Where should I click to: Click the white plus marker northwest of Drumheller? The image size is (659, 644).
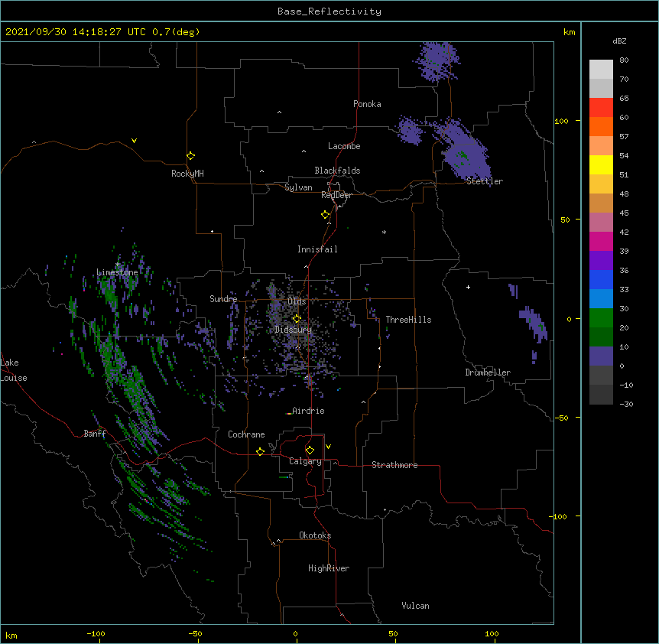click(x=468, y=287)
